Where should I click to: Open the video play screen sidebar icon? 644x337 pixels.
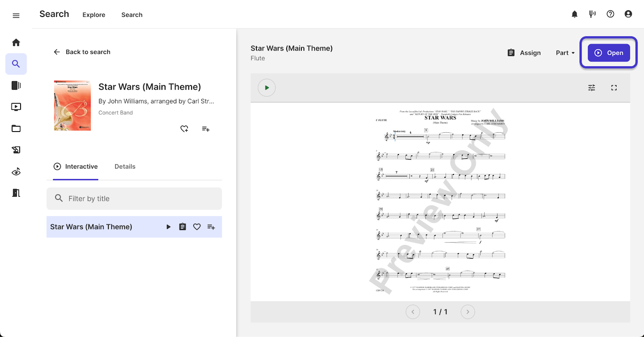(16, 107)
